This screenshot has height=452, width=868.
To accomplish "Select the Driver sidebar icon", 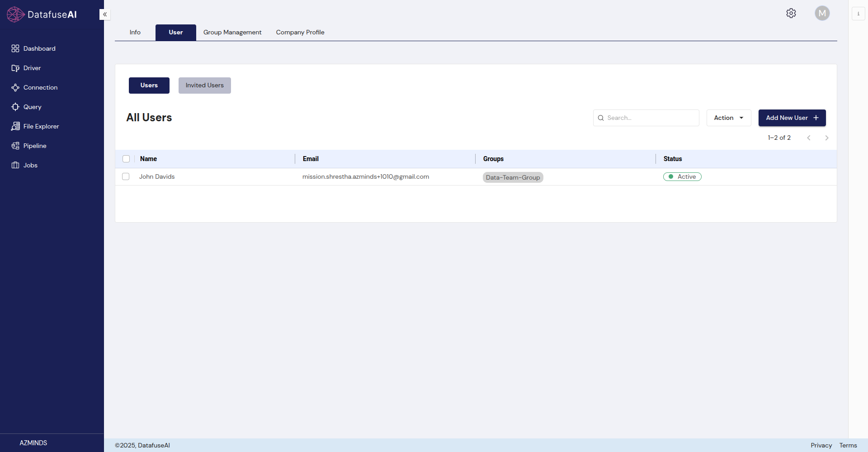I will (x=32, y=68).
